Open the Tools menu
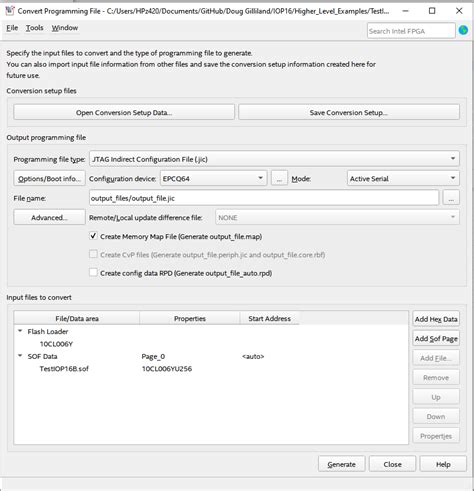The width and height of the screenshot is (474, 491). click(x=35, y=28)
